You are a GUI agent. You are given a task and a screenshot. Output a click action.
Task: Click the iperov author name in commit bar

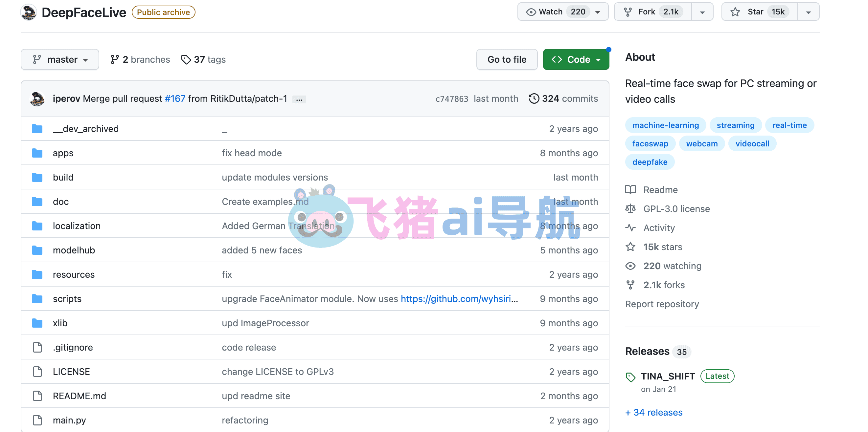[x=66, y=99]
